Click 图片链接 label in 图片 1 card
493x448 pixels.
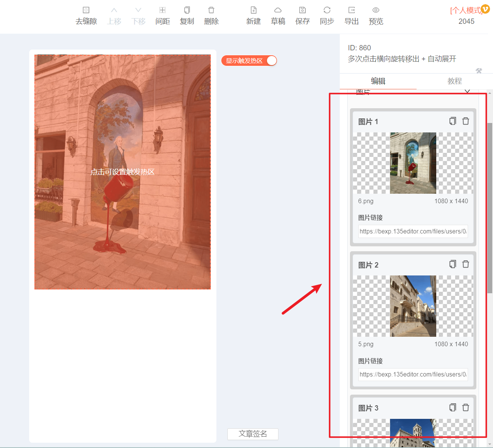(x=370, y=218)
